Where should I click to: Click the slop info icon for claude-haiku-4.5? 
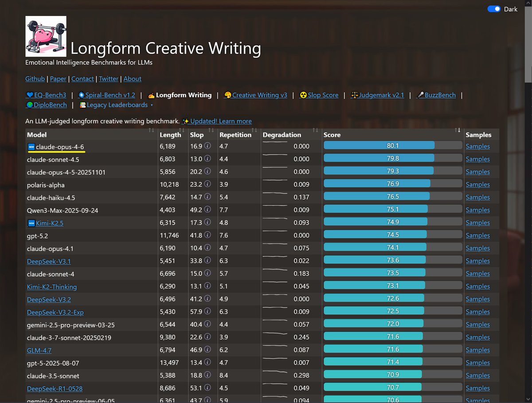pos(207,197)
